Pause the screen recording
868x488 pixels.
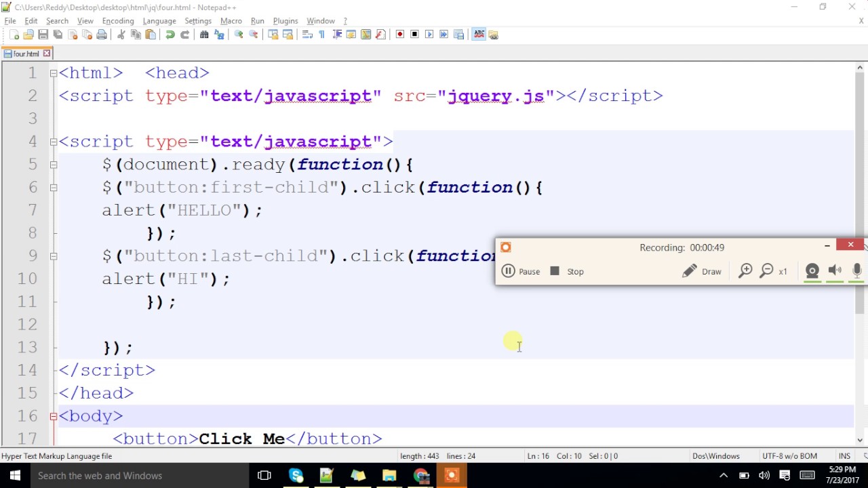coord(521,271)
